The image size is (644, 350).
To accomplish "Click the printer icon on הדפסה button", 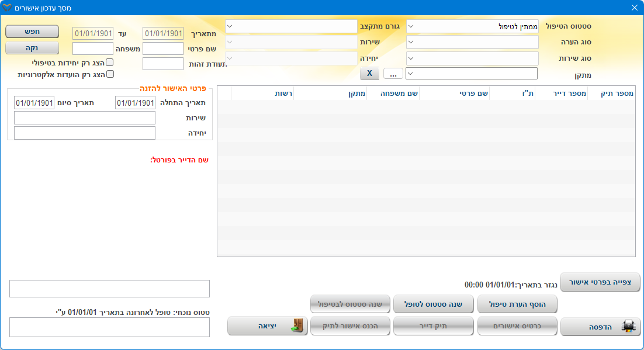I will pyautogui.click(x=627, y=327).
